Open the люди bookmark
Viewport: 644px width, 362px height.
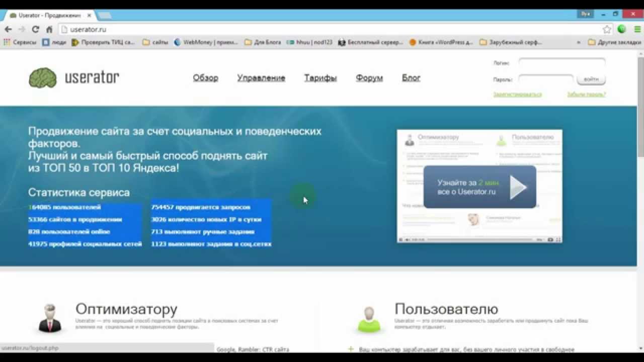[54, 43]
